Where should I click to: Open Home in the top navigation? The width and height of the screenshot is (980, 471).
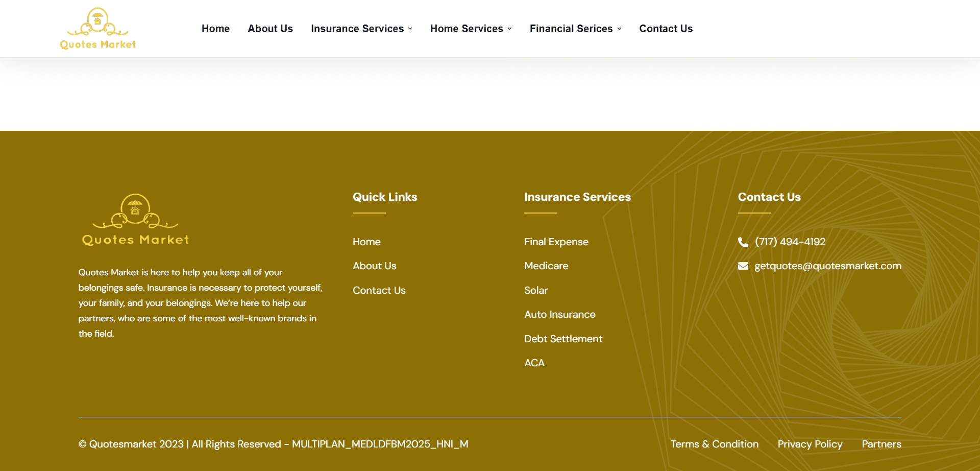[x=215, y=29]
